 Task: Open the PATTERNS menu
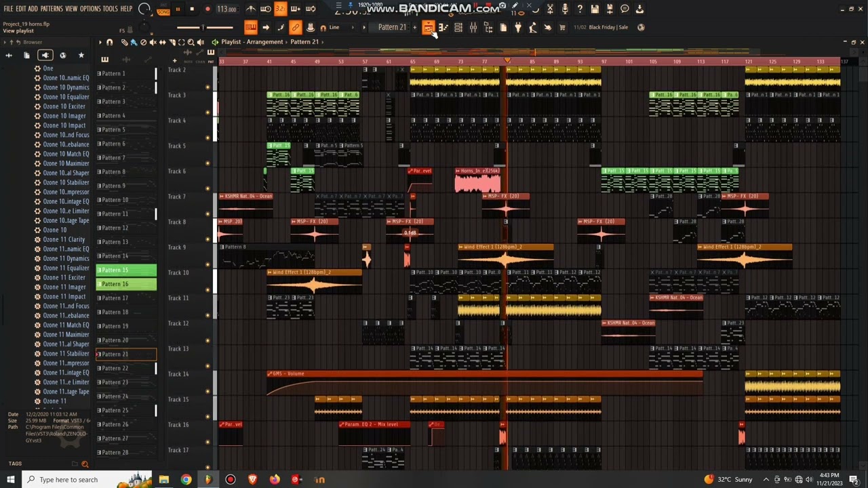pyautogui.click(x=52, y=9)
